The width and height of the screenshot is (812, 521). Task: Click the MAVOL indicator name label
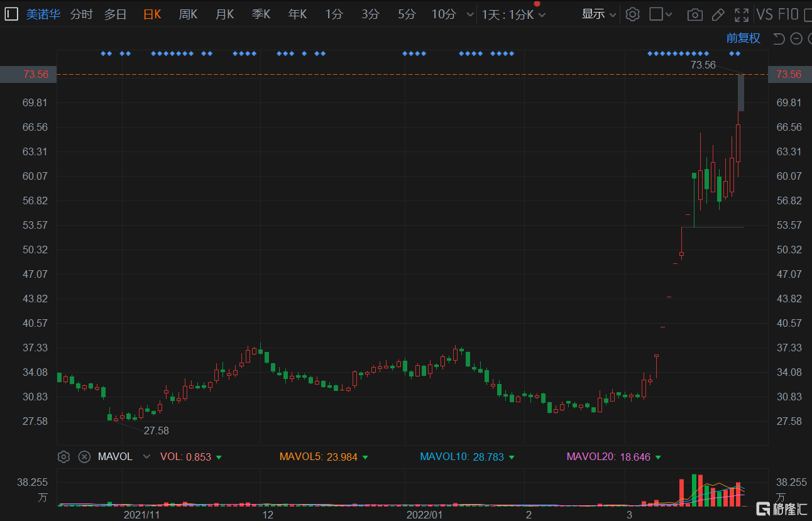115,457
